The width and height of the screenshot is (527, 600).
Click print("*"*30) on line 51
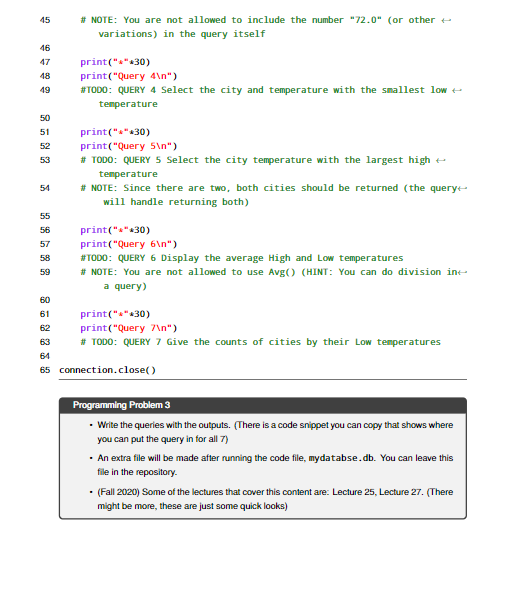click(115, 132)
